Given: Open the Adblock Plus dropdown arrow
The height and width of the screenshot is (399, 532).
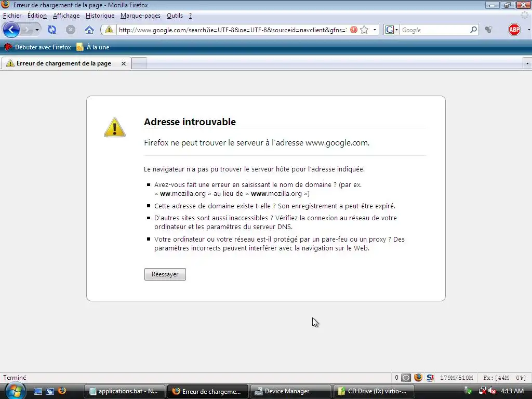Looking at the screenshot, I should pyautogui.click(x=528, y=30).
